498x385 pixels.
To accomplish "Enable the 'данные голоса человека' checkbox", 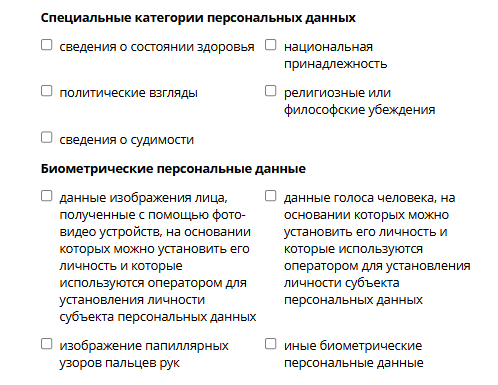I will (x=271, y=196).
